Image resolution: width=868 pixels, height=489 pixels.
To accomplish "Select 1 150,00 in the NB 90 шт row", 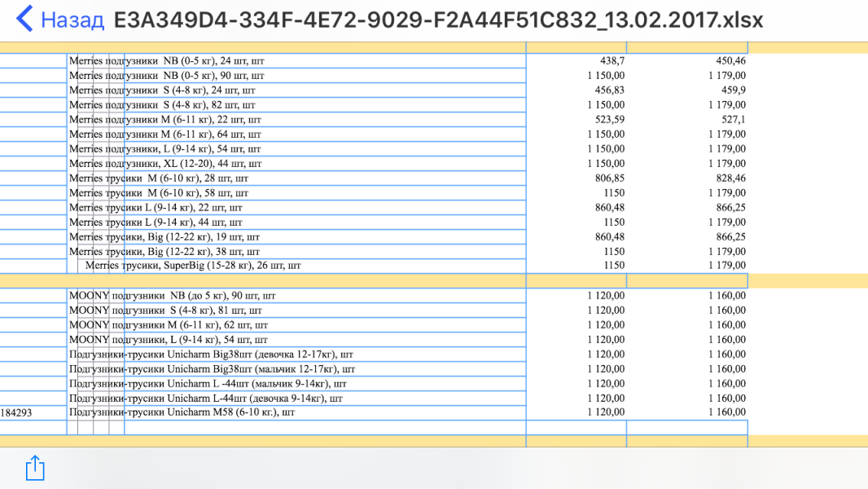I will (606, 76).
